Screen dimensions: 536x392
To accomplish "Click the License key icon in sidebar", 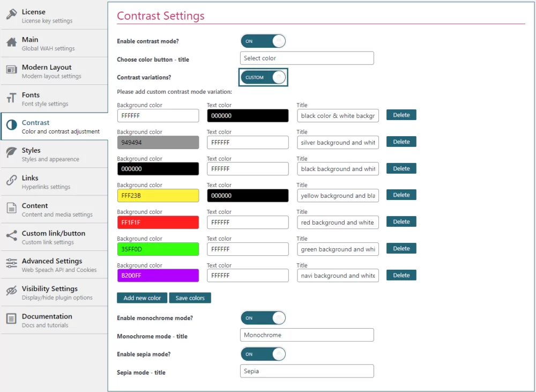I will pos(12,12).
